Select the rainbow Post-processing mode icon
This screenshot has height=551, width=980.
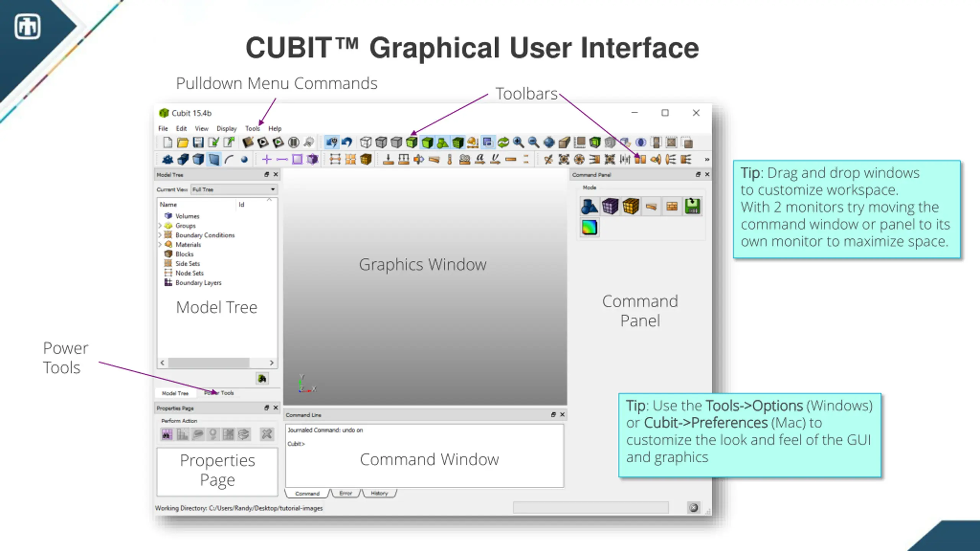point(589,227)
